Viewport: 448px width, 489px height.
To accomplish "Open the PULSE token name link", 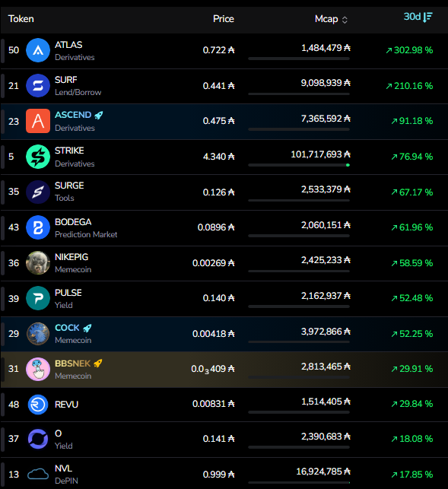I will pyautogui.click(x=68, y=293).
